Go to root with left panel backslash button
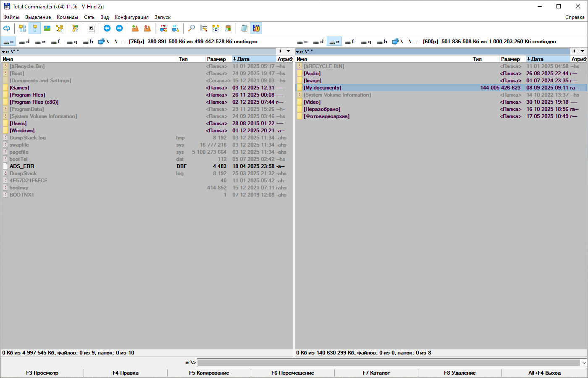The height and width of the screenshot is (378, 588). click(116, 42)
